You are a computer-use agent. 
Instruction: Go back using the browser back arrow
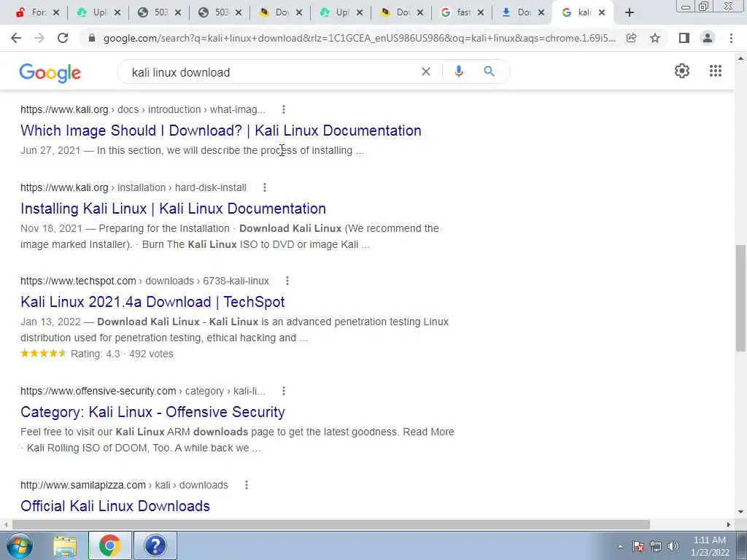[16, 38]
